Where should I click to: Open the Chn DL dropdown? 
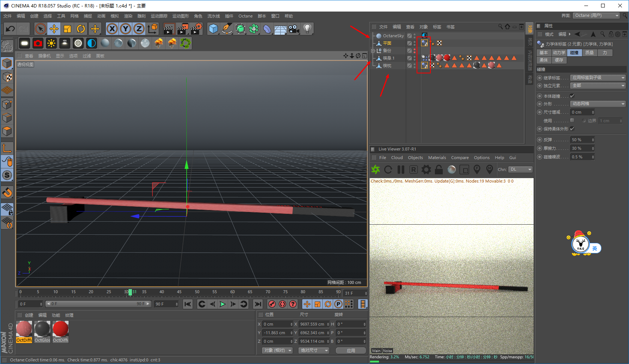click(x=521, y=170)
